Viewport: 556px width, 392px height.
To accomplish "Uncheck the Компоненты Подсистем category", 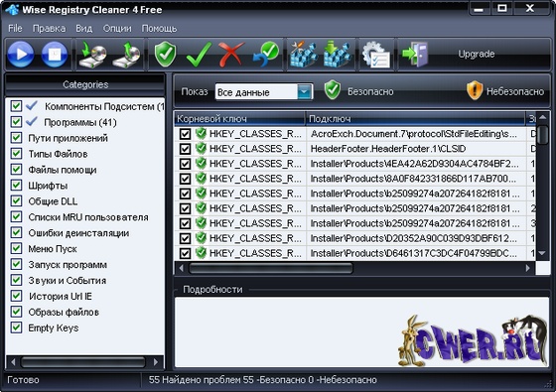I will (x=16, y=105).
